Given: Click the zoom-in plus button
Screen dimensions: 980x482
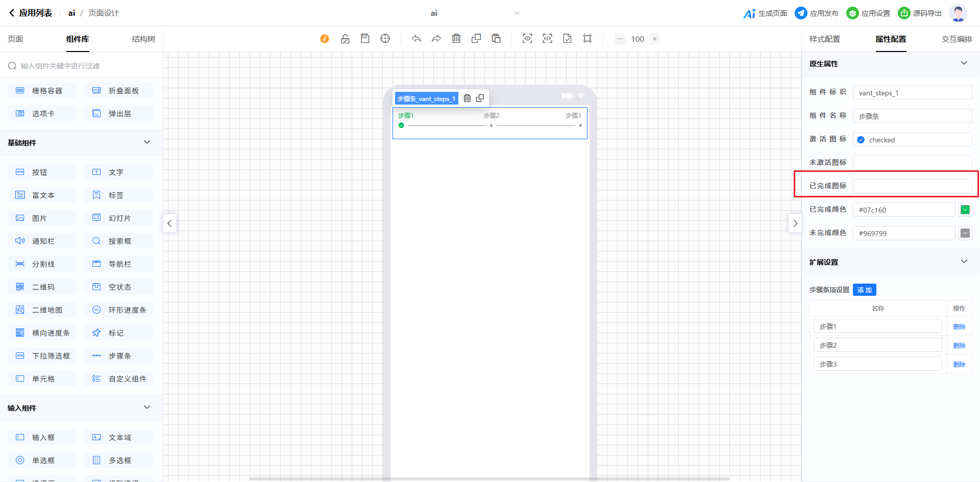Looking at the screenshot, I should [x=655, y=39].
